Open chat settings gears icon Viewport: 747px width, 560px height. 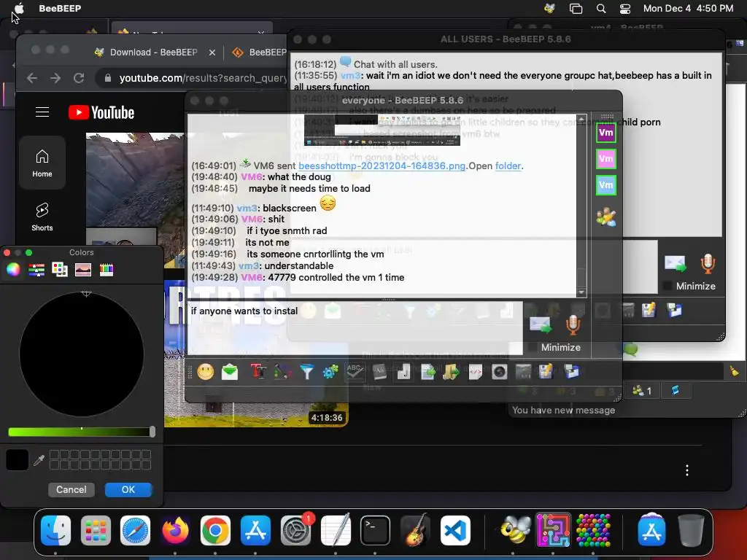[330, 372]
